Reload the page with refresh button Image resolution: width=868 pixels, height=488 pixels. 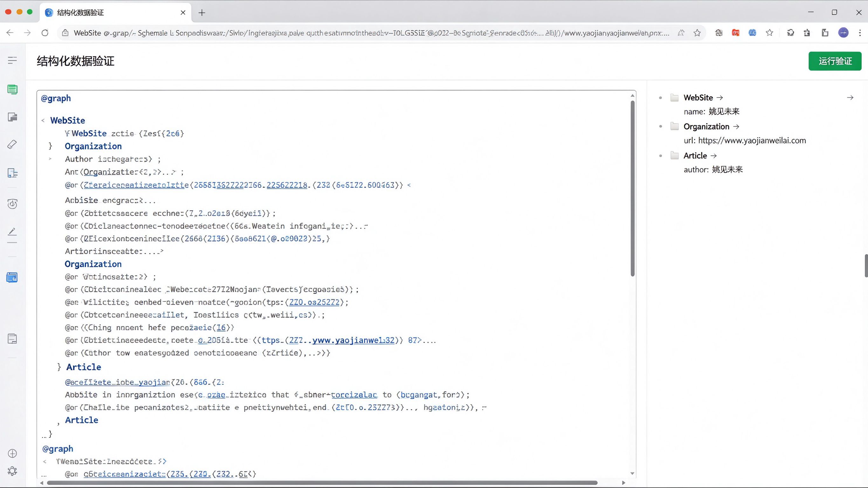tap(45, 33)
